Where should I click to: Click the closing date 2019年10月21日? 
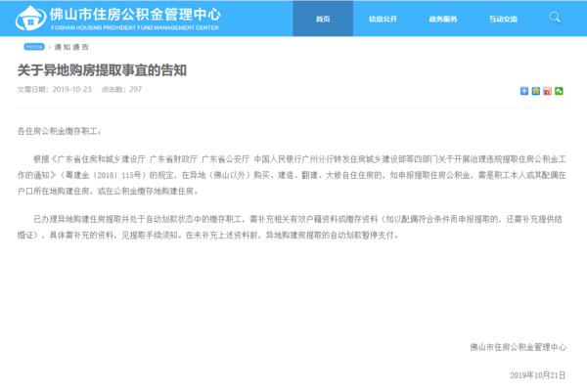click(537, 374)
